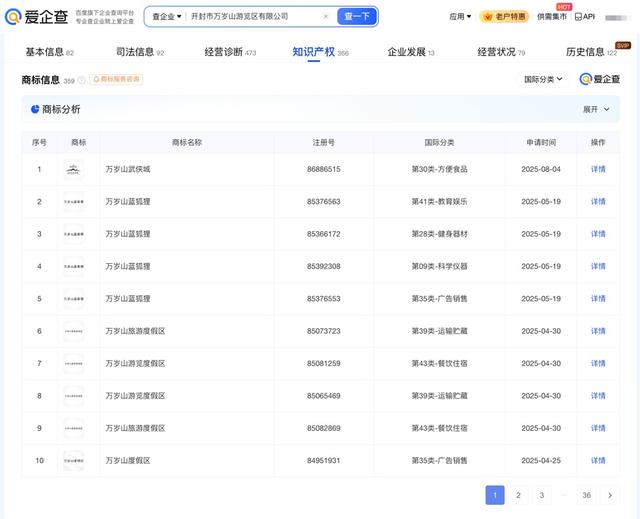Viewport: 640px width, 519px height.
Task: Switch to the 司法信息 tab
Action: click(x=140, y=52)
